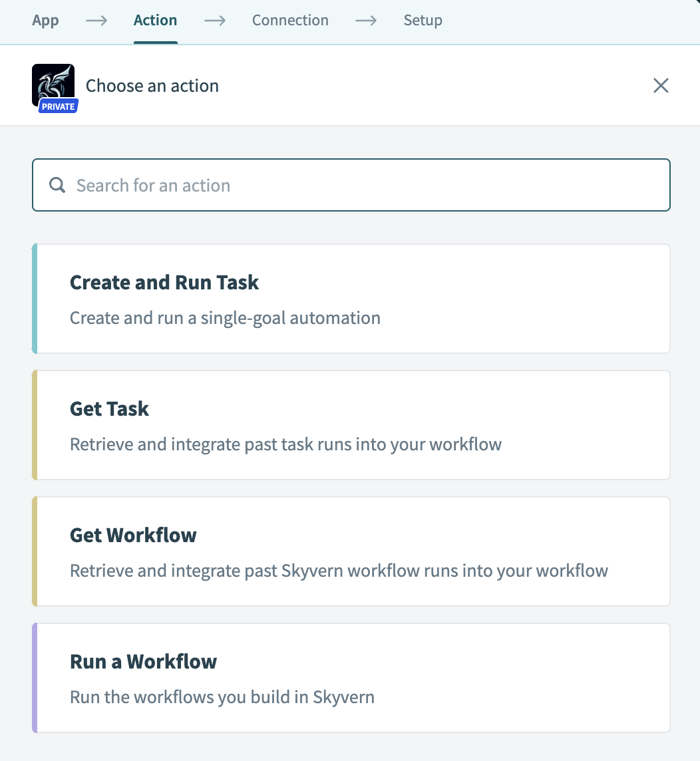This screenshot has height=761, width=700.
Task: Click the Choose an action heading
Action: pos(152,85)
